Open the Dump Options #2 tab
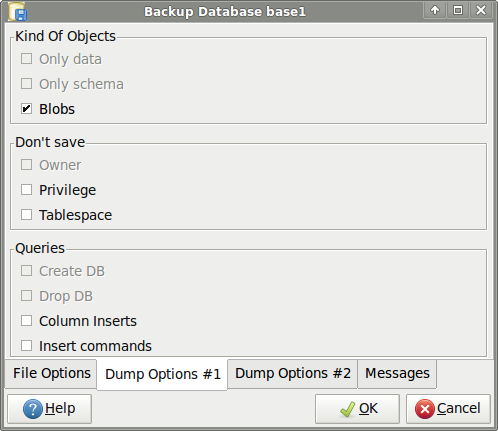Viewport: 498px width, 431px height. [x=293, y=373]
